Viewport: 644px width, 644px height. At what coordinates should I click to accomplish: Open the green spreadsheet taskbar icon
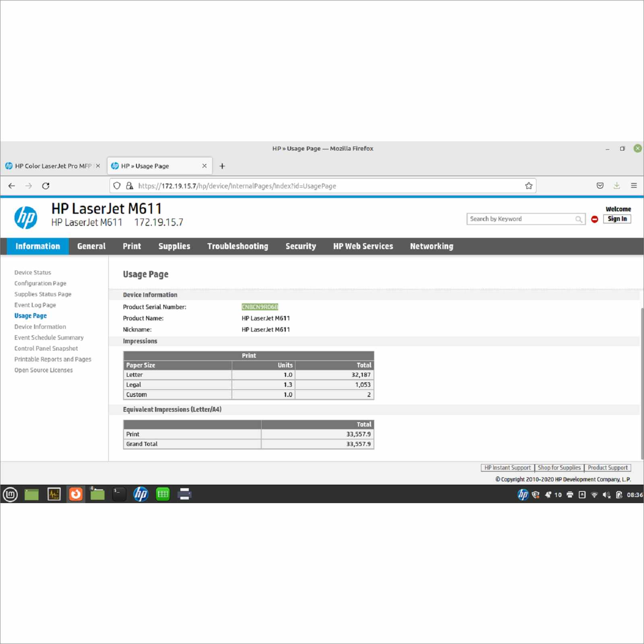pyautogui.click(x=163, y=494)
